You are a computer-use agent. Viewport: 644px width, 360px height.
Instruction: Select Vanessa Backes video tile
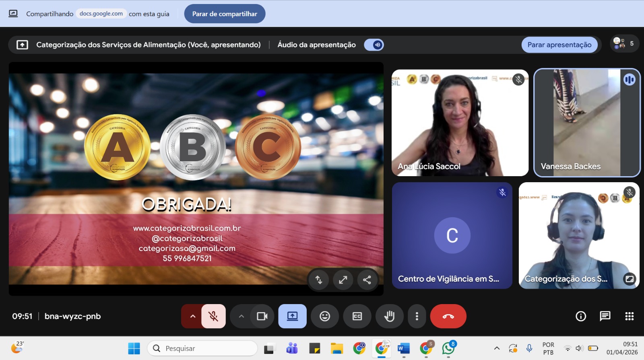coord(587,123)
